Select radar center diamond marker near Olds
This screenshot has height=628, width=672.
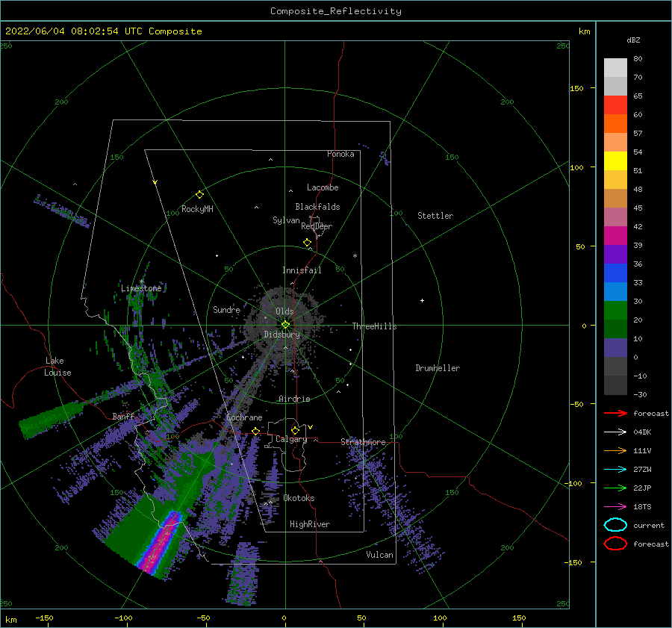285,325
